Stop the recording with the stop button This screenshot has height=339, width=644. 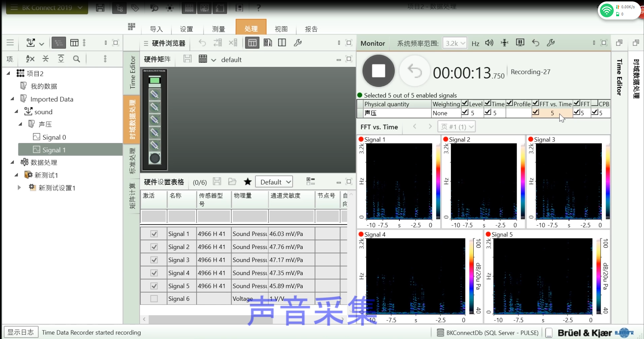click(x=378, y=71)
